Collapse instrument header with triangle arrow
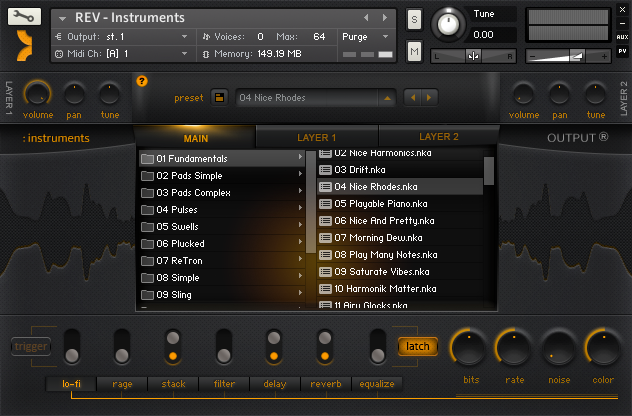632x416 pixels. [62, 18]
